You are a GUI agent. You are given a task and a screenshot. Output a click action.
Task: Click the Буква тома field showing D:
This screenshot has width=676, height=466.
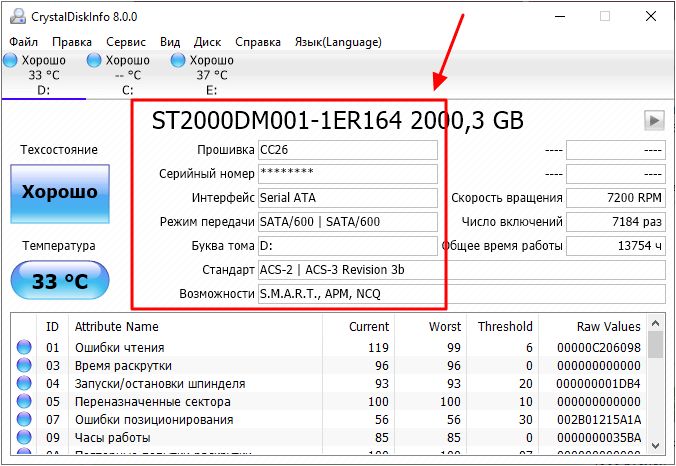point(348,246)
